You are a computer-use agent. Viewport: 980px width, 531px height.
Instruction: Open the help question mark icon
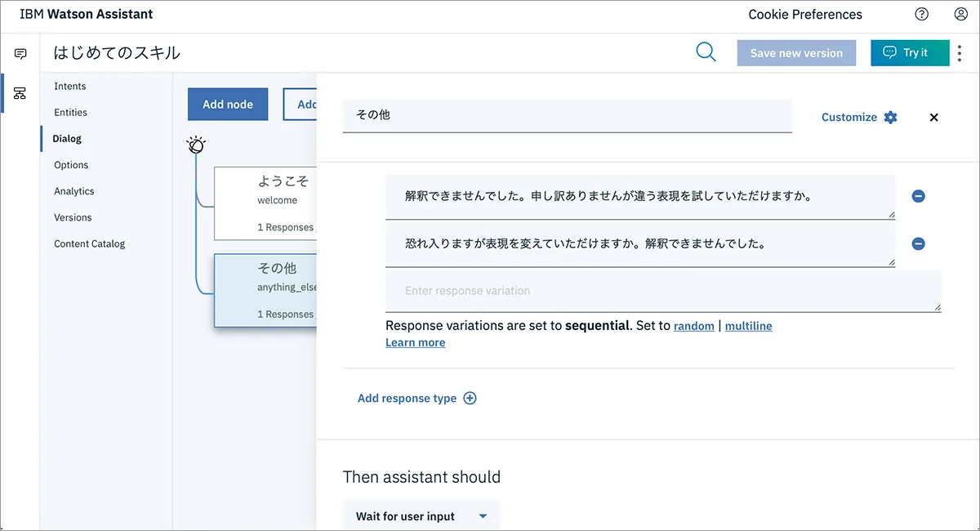pos(922,14)
